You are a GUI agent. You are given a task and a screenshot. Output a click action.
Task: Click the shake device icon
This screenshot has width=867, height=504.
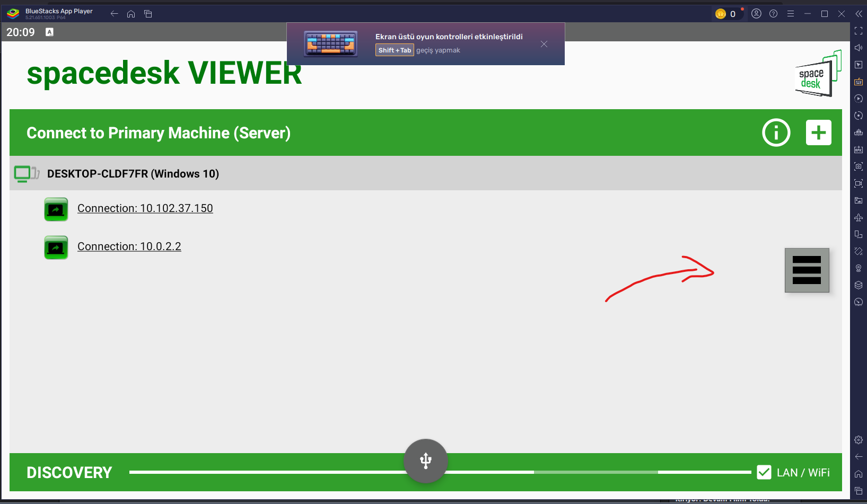859,251
